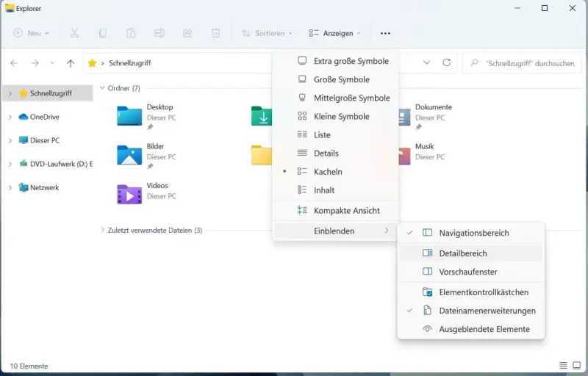Choose Große Symbole
Image resolution: width=588 pixels, height=376 pixels.
(x=335, y=79)
